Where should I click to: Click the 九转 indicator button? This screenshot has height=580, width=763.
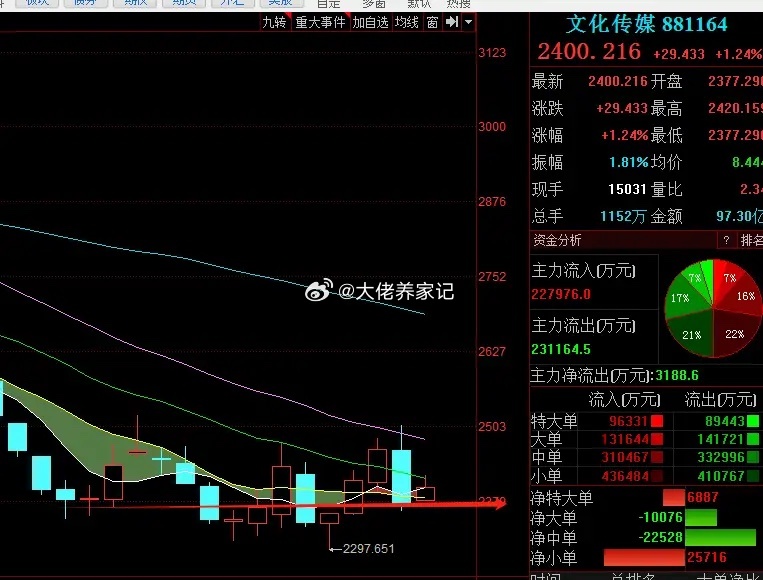point(274,22)
